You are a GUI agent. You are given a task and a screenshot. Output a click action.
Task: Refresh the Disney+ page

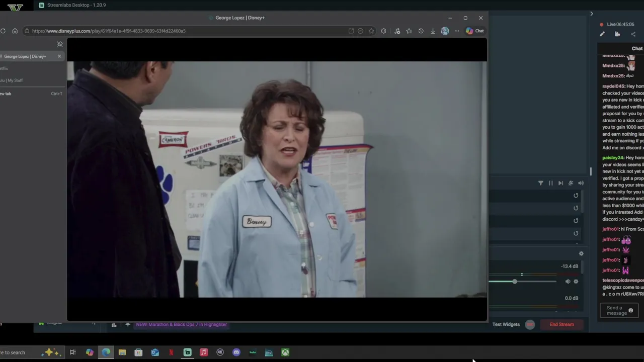[3, 31]
